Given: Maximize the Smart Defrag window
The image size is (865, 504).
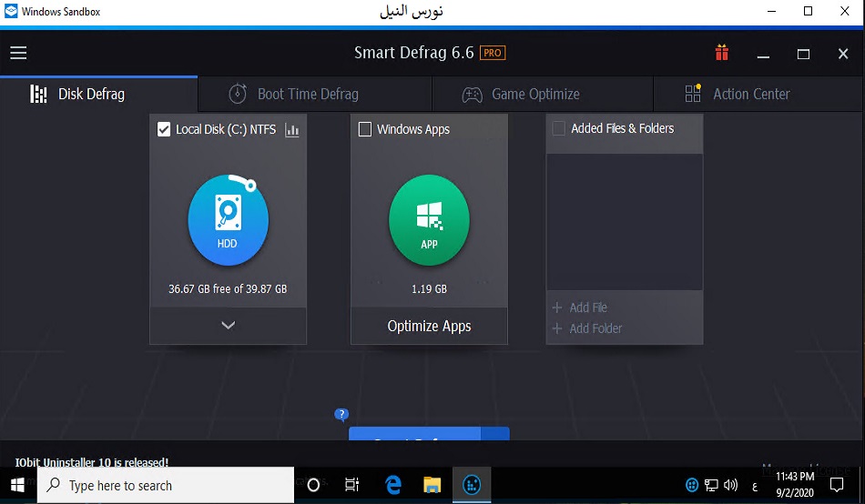Looking at the screenshot, I should click(x=803, y=54).
